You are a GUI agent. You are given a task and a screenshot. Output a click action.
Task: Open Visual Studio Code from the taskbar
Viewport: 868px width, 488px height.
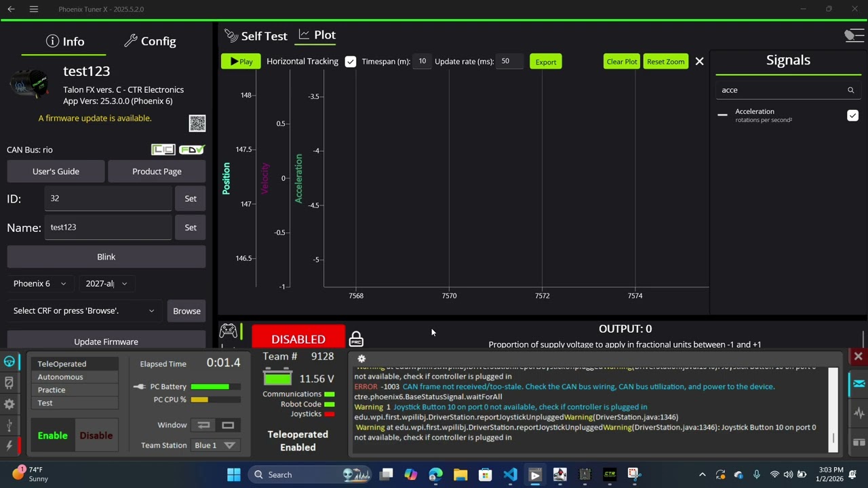[510, 474]
